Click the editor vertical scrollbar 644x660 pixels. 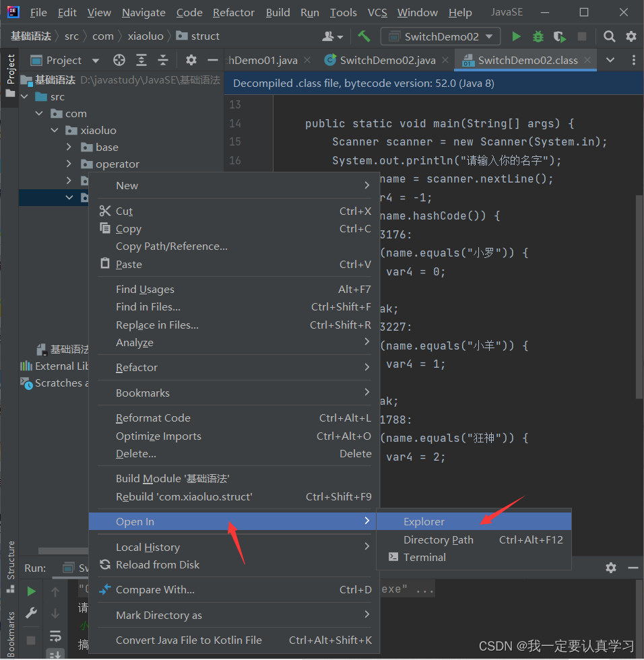point(639,296)
